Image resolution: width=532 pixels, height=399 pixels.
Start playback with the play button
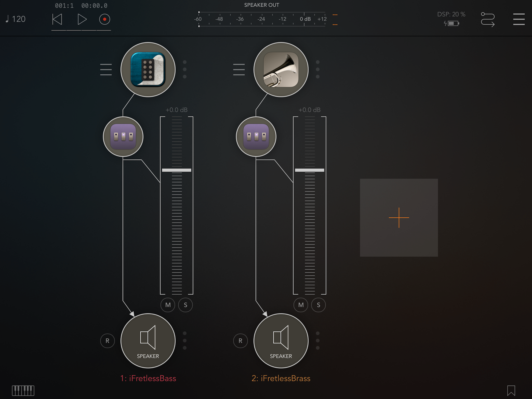pyautogui.click(x=82, y=19)
